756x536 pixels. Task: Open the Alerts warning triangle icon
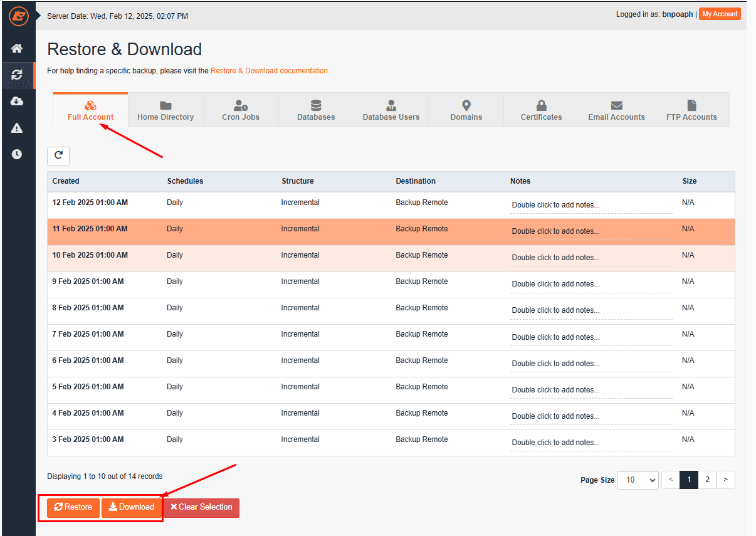(17, 128)
